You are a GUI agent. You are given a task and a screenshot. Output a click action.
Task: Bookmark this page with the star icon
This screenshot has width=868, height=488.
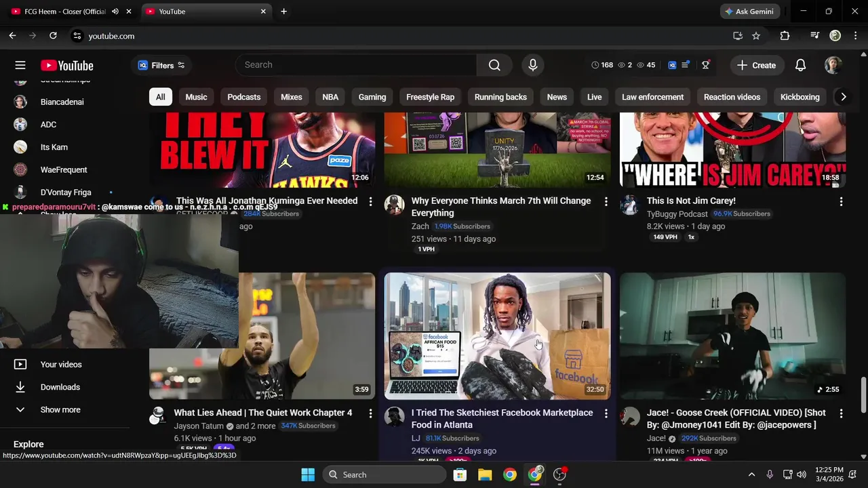pos(756,36)
